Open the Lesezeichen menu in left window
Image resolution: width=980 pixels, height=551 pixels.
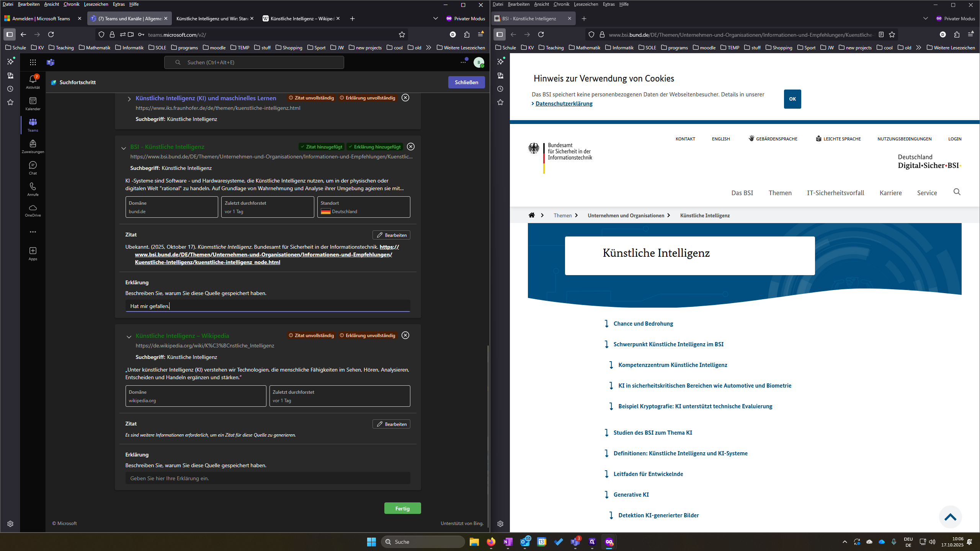[96, 4]
